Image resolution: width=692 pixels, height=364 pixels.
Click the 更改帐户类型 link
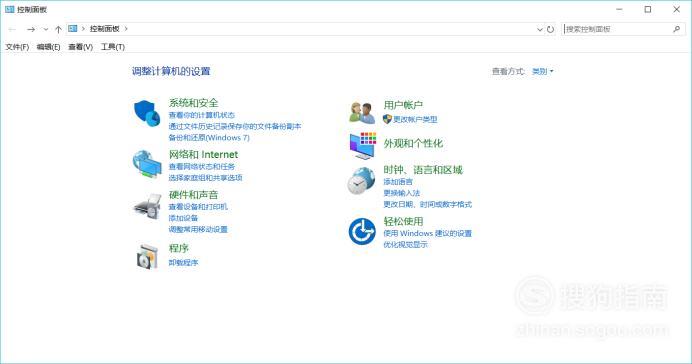click(415, 119)
